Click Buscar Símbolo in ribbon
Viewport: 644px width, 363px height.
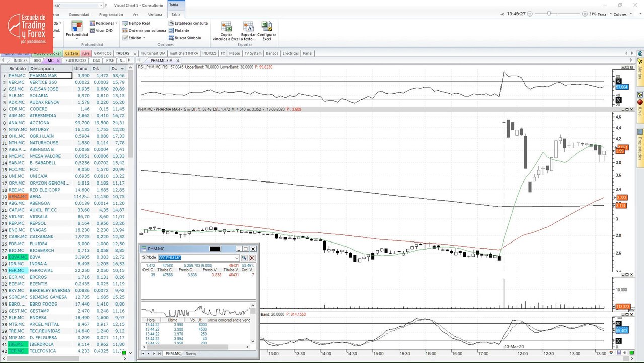[185, 38]
